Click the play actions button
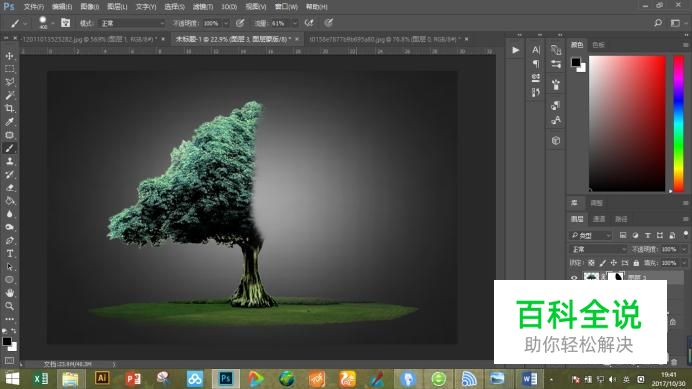692x389 pixels. pos(515,50)
